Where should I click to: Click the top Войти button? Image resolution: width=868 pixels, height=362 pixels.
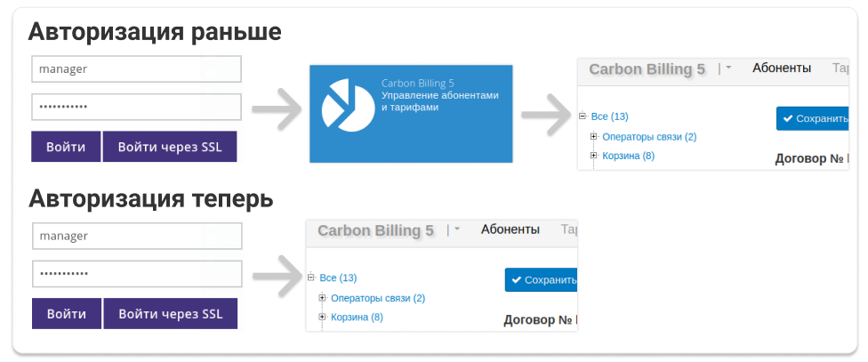click(66, 147)
